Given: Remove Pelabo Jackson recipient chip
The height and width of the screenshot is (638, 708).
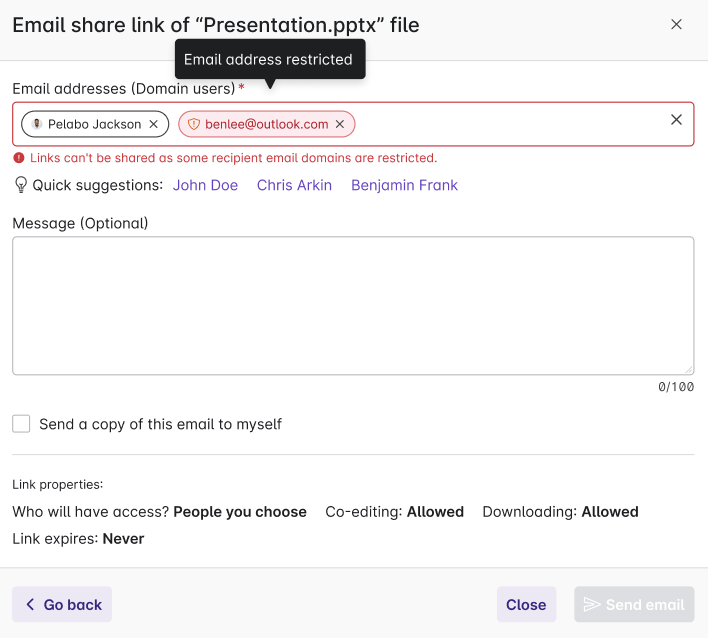Looking at the screenshot, I should pos(154,124).
